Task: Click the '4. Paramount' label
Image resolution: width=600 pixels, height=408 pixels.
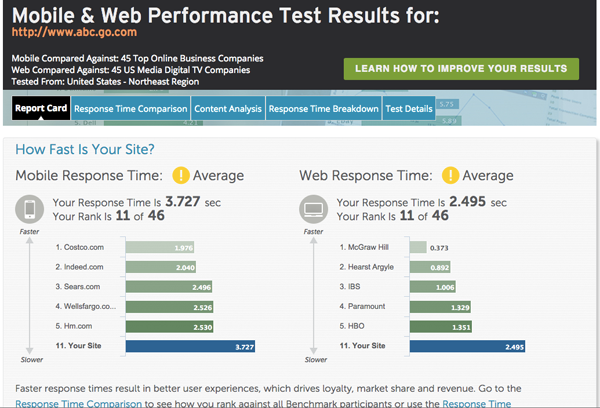Action: [362, 306]
